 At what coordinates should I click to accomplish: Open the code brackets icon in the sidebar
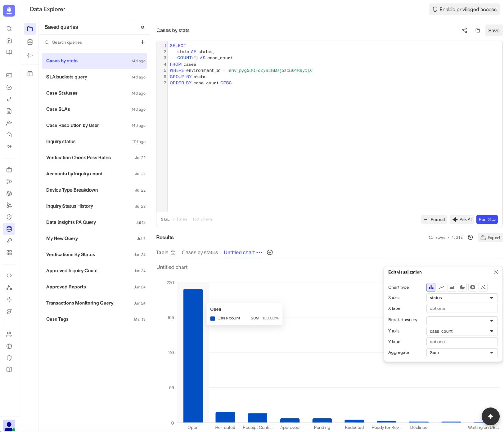[9, 276]
